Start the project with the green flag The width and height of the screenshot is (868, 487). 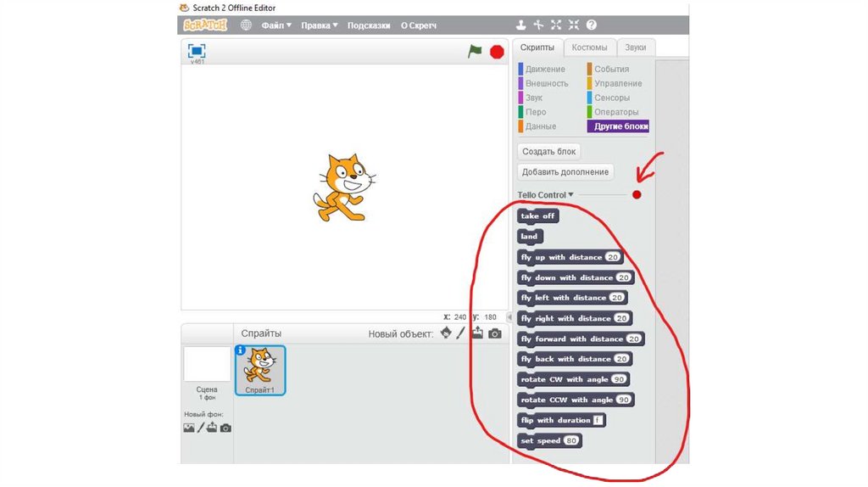pyautogui.click(x=475, y=51)
